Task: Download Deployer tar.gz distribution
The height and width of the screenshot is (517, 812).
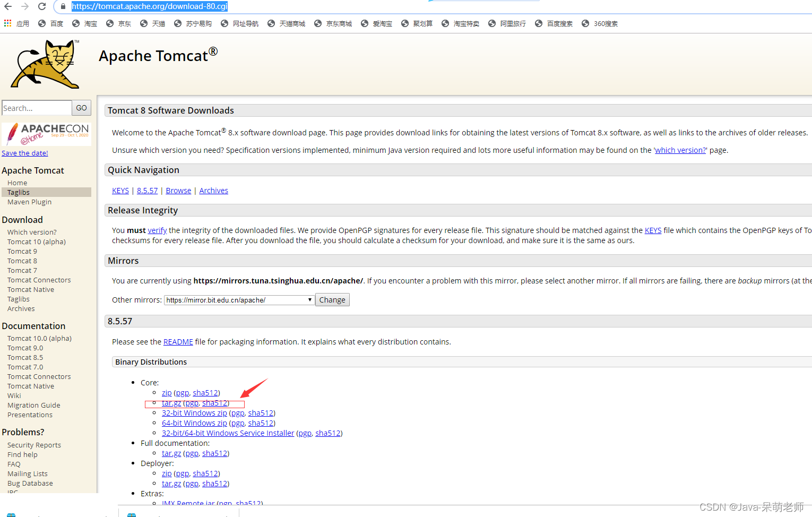Action: (x=171, y=484)
